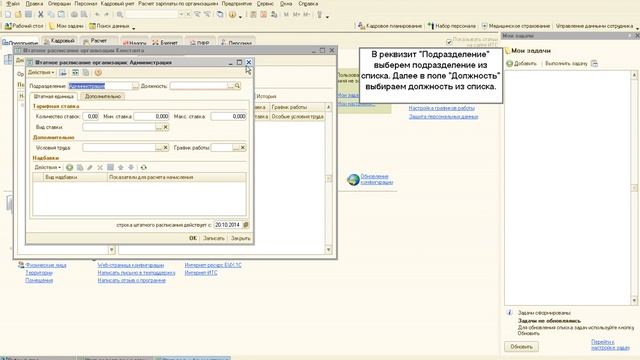The width and height of the screenshot is (640, 360).
Task: Open the Операции menu
Action: [60, 4]
